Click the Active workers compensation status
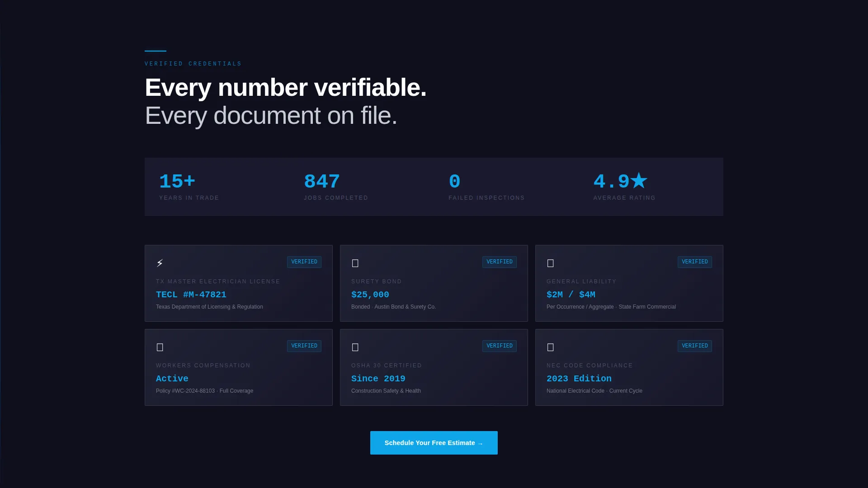 click(172, 379)
